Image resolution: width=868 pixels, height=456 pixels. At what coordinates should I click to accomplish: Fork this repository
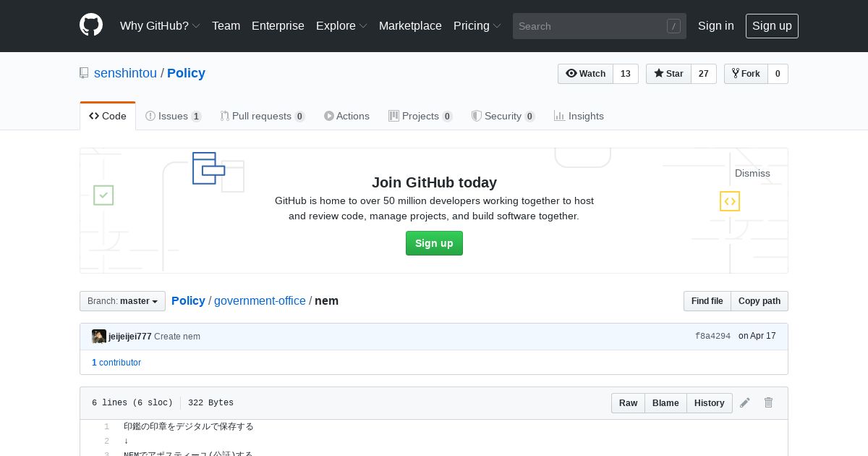tap(746, 74)
